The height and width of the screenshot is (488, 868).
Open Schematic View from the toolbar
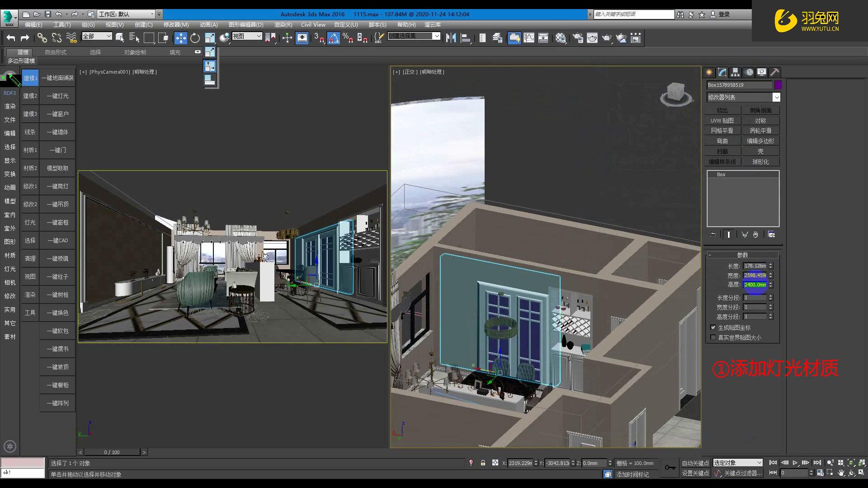pos(543,38)
